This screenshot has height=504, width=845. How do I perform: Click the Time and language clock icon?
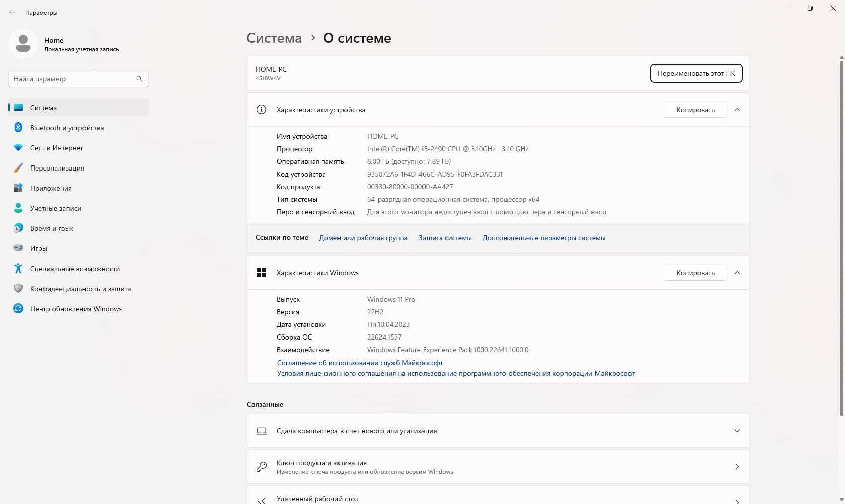coord(18,228)
